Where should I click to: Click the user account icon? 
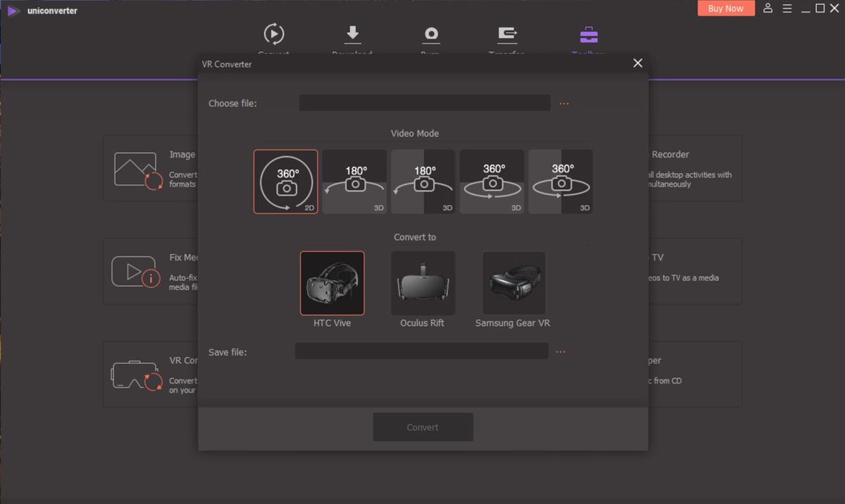[768, 8]
